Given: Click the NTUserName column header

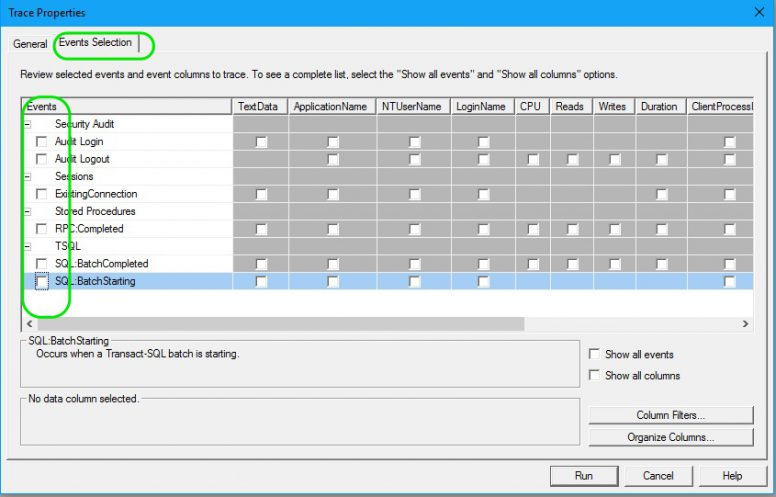Looking at the screenshot, I should (x=414, y=106).
